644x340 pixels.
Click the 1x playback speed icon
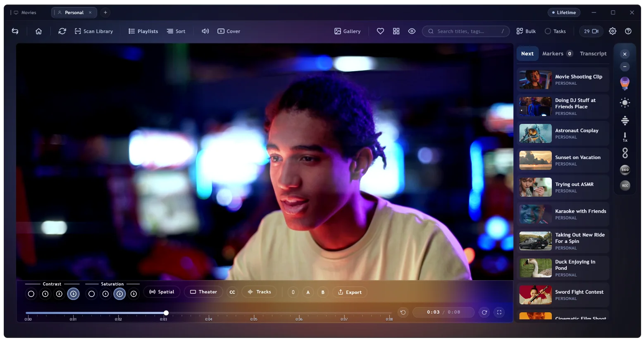pos(625,137)
